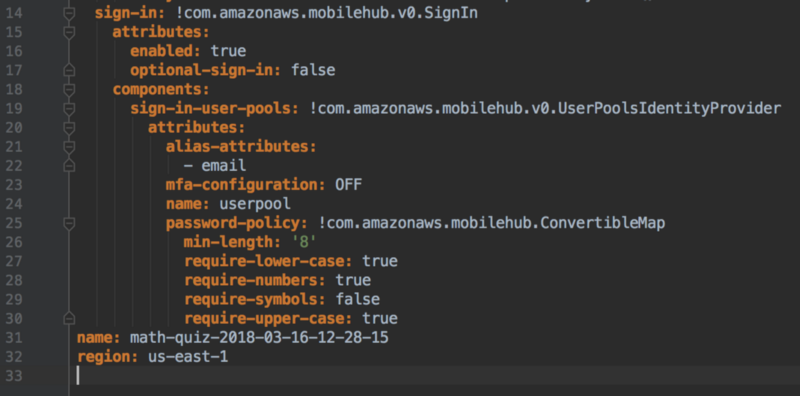
Task: Fold the alias-attributes list
Action: pos(69,147)
